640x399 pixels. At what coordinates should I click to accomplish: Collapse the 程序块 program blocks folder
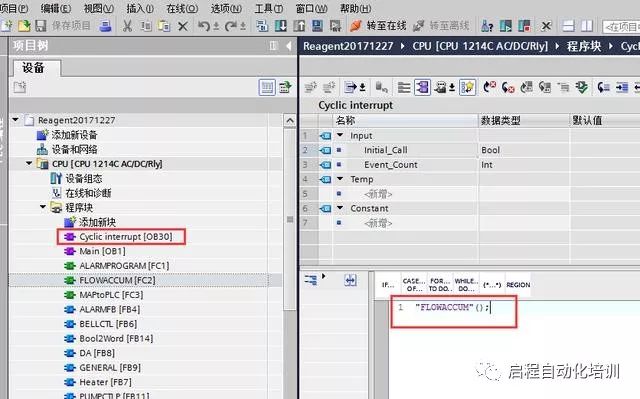(42, 207)
